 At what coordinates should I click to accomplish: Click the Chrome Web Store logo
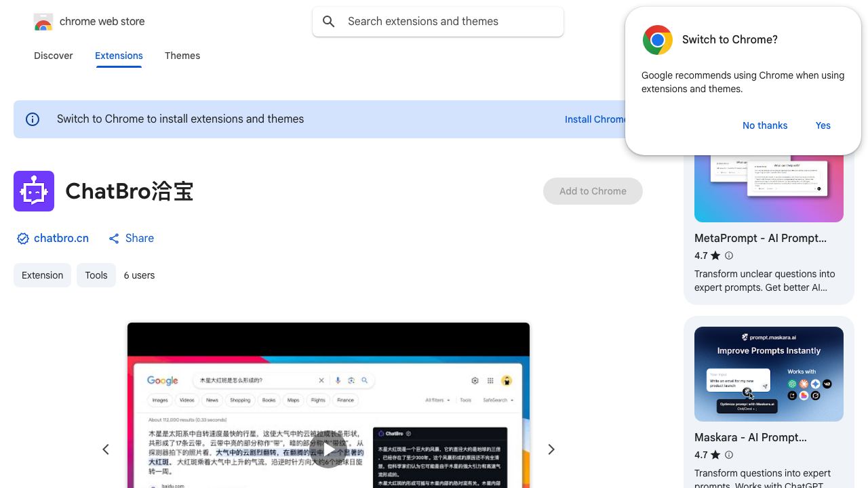[x=43, y=22]
